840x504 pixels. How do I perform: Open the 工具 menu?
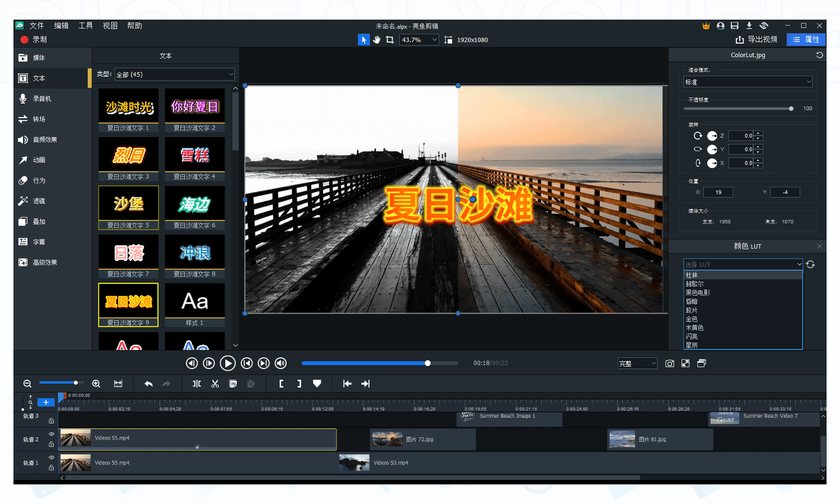[x=86, y=26]
